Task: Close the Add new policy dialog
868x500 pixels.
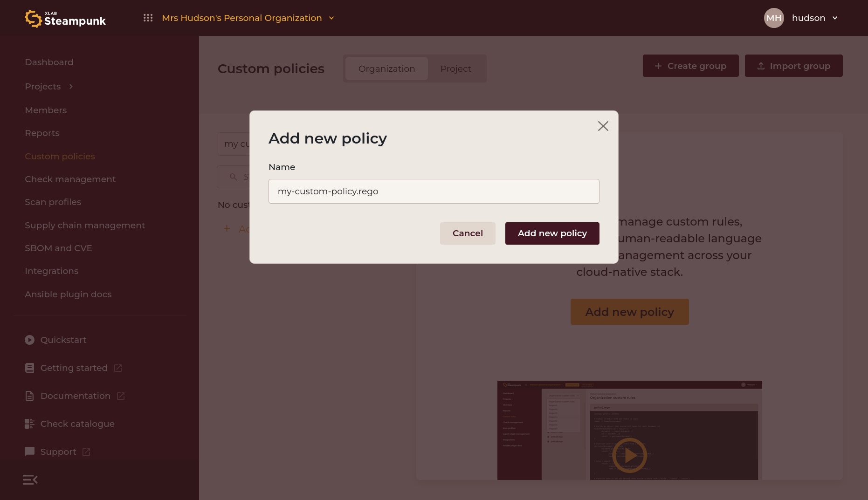Action: coord(603,126)
